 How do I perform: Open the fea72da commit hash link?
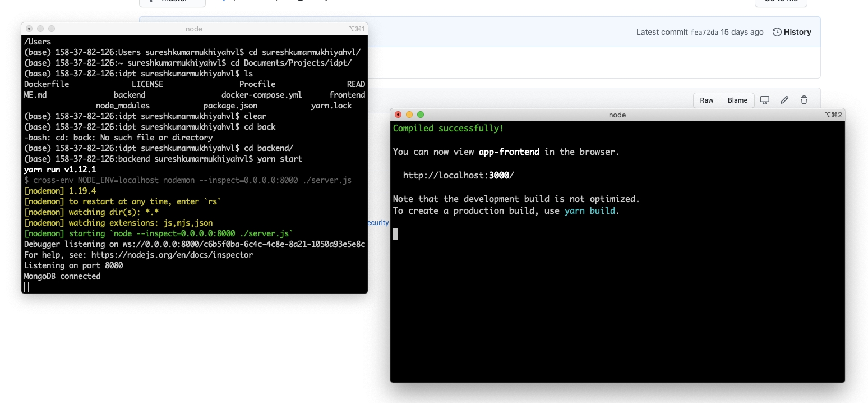704,32
